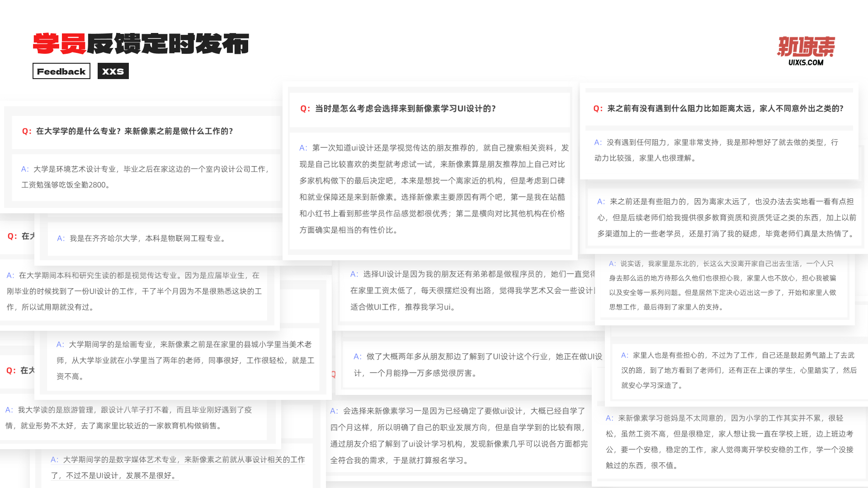868x488 pixels.
Task: Click the 学员反馈定时发布 headline
Action: (141, 44)
